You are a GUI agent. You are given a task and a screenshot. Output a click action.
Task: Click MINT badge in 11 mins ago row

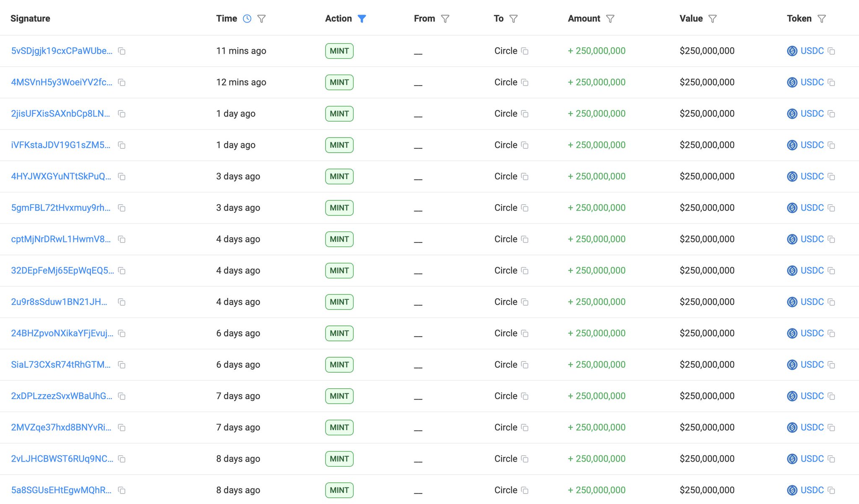[x=339, y=51]
